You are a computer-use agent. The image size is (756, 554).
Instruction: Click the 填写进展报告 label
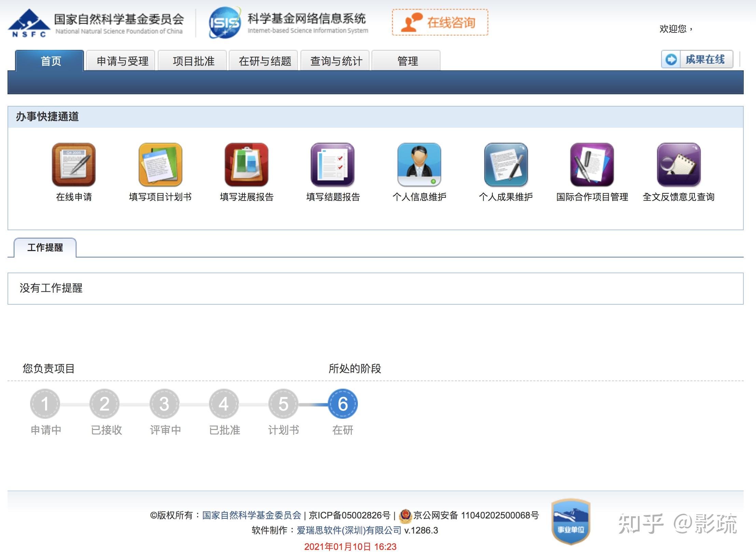(247, 197)
